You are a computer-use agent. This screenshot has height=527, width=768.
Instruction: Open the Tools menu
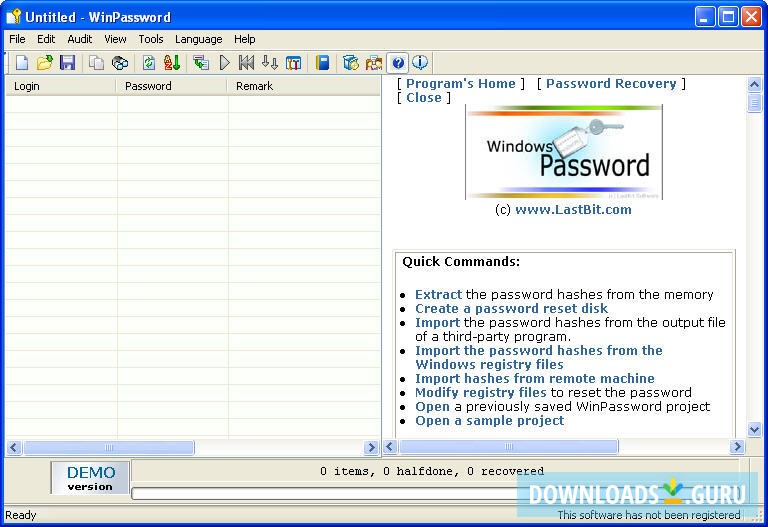[150, 39]
